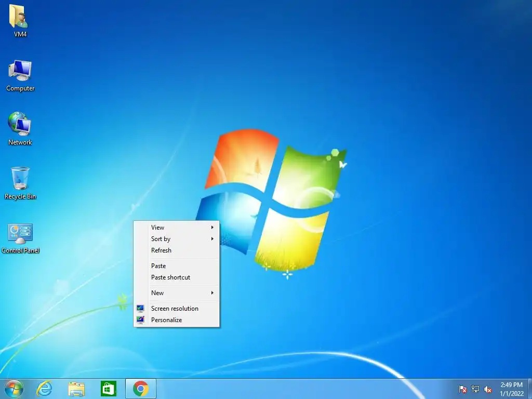Open Windows Explorer from taskbar
Screen dimensions: 532x399
tap(76, 389)
